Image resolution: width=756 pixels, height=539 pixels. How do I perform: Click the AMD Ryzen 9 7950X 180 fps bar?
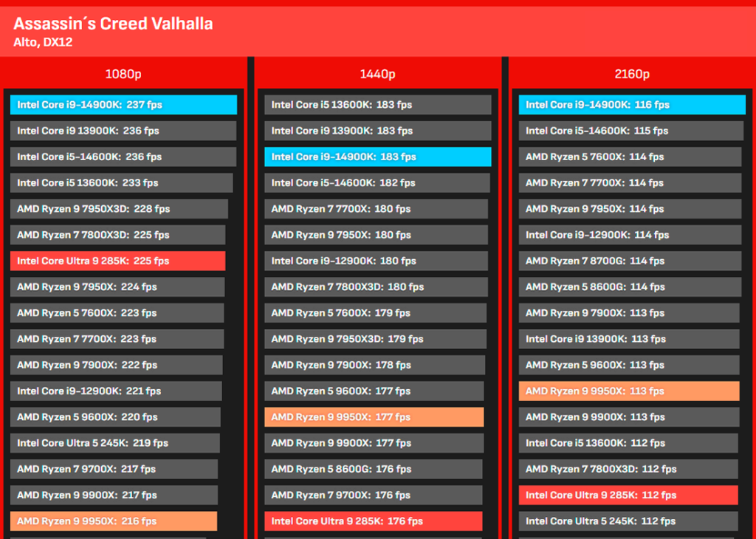(x=376, y=235)
